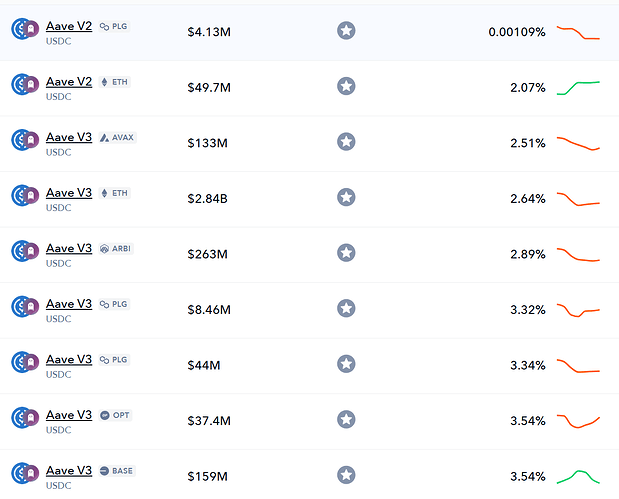Open Aave V3 link in $8.46M row

click(69, 304)
